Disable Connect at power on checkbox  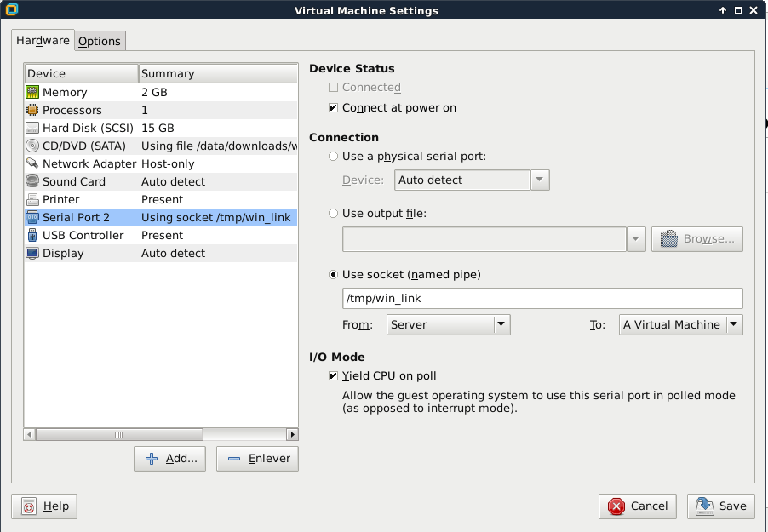point(334,108)
